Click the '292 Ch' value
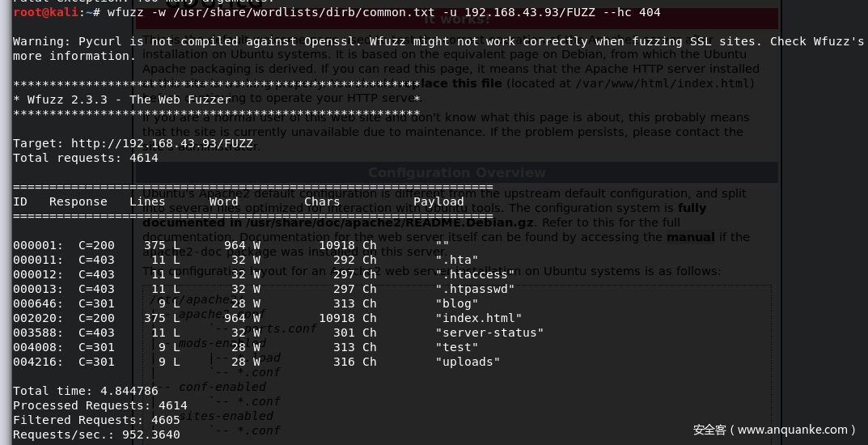Viewport: 868px width, 445px height. [x=355, y=260]
